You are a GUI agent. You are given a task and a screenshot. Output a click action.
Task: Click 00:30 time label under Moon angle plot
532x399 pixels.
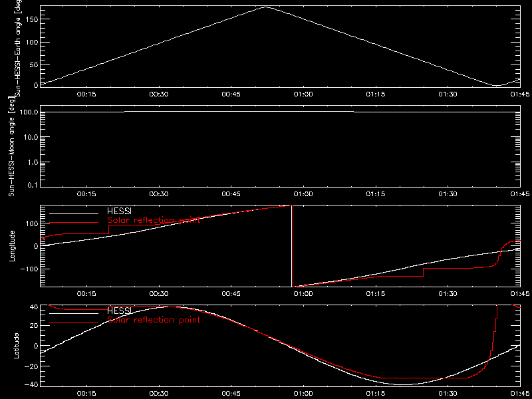click(159, 194)
